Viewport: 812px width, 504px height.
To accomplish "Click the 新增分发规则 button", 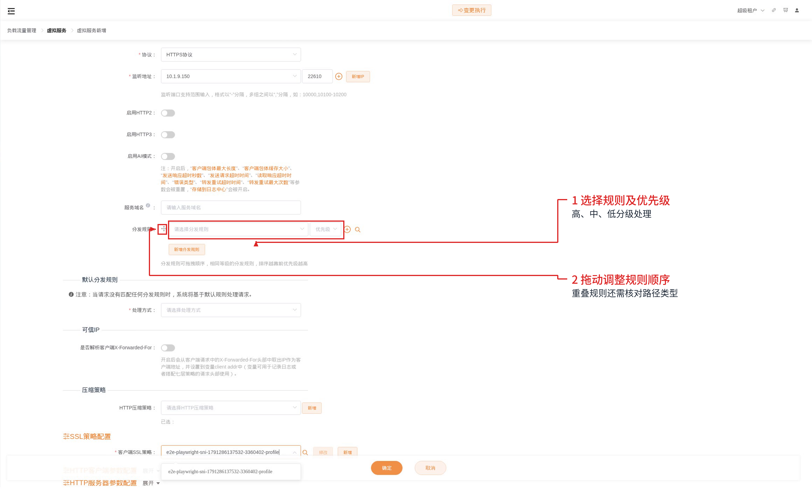I will point(187,249).
